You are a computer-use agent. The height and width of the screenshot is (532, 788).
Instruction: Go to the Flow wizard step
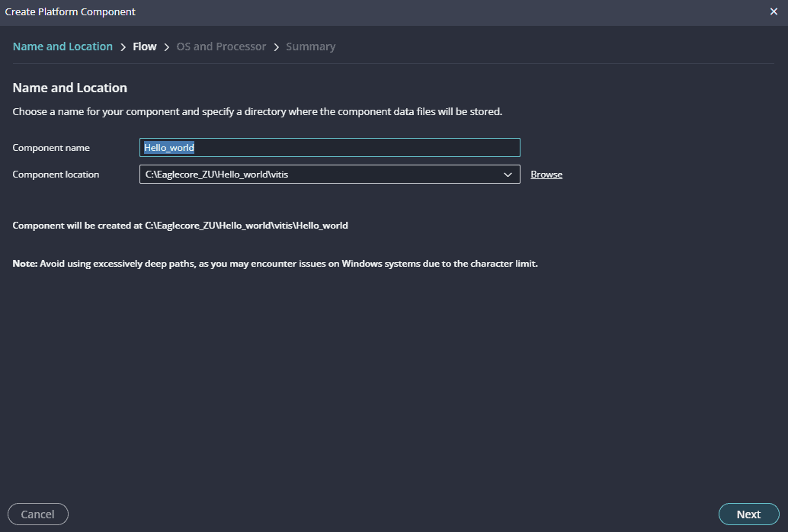[145, 46]
